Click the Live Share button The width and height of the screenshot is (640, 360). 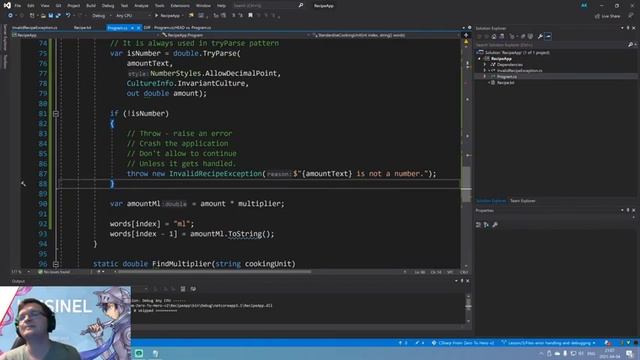(608, 16)
